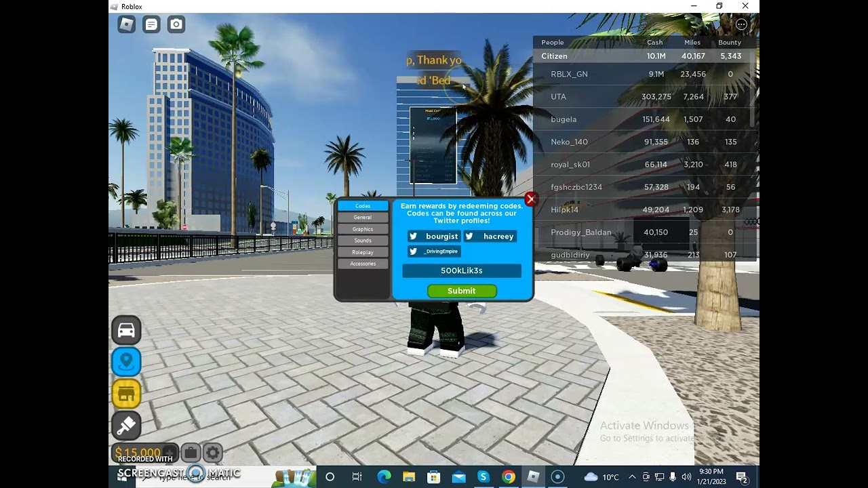Image resolution: width=868 pixels, height=488 pixels.
Task: Select player Prodigy_Baldan in leaderboard
Action: pyautogui.click(x=643, y=232)
